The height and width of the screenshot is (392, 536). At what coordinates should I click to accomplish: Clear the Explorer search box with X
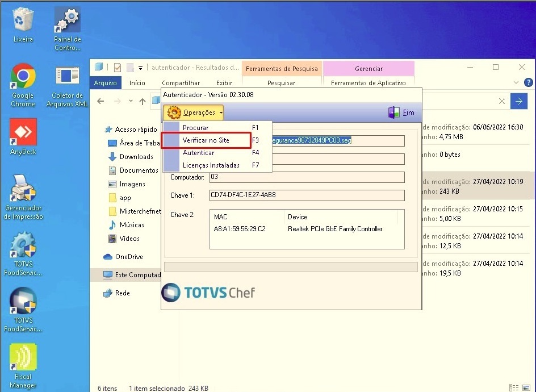[x=501, y=101]
